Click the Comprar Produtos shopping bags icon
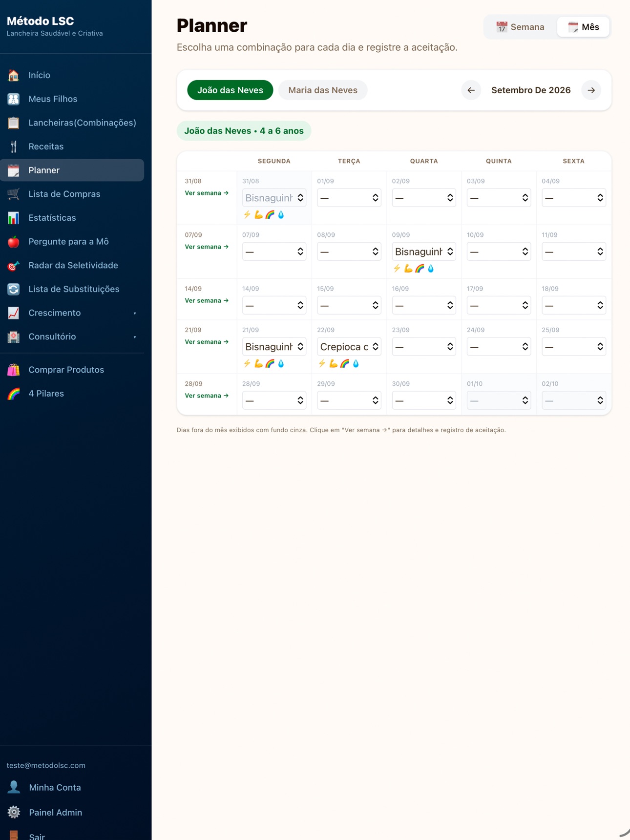 coord(14,370)
